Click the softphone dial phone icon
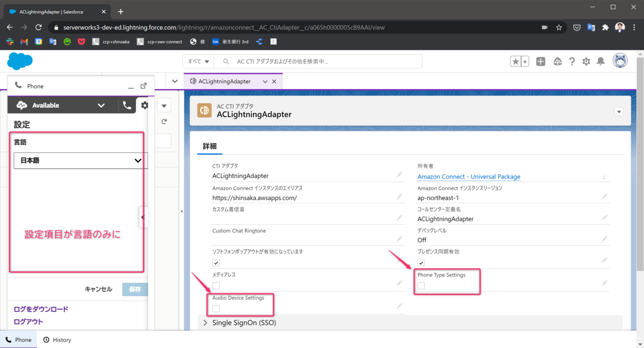The width and height of the screenshot is (644, 348). [x=127, y=106]
